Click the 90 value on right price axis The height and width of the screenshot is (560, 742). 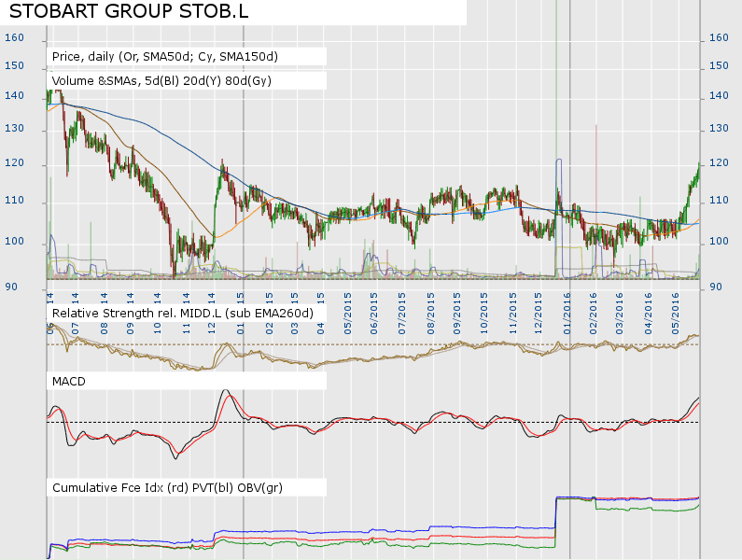[x=716, y=287]
